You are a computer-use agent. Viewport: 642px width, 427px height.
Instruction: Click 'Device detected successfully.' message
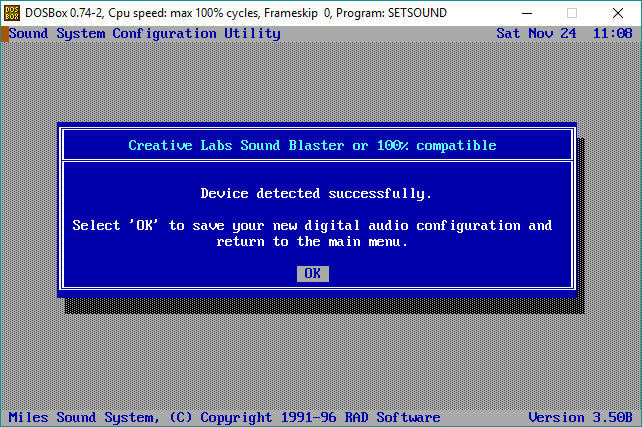(316, 193)
